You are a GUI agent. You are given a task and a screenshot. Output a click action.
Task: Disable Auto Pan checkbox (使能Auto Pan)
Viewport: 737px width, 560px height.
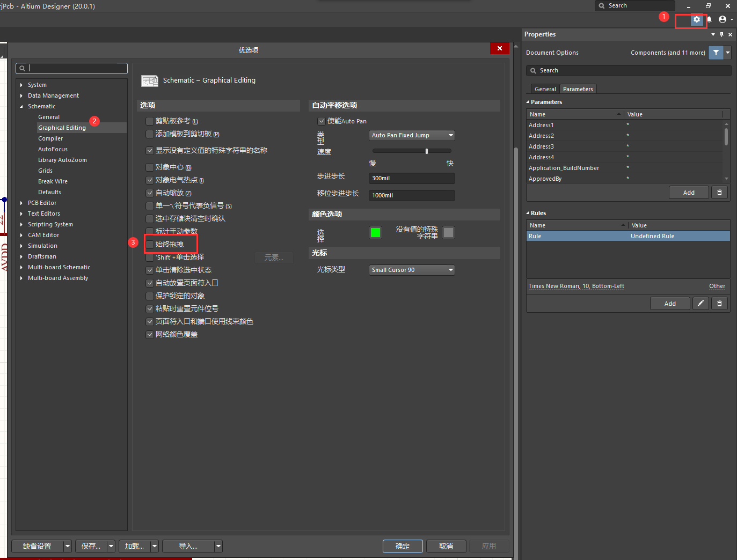tap(322, 121)
